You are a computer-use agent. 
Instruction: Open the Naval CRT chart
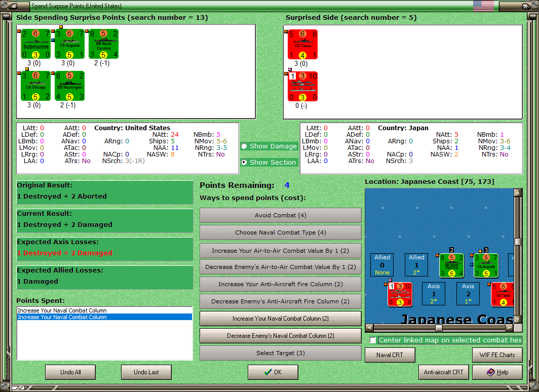coord(390,355)
